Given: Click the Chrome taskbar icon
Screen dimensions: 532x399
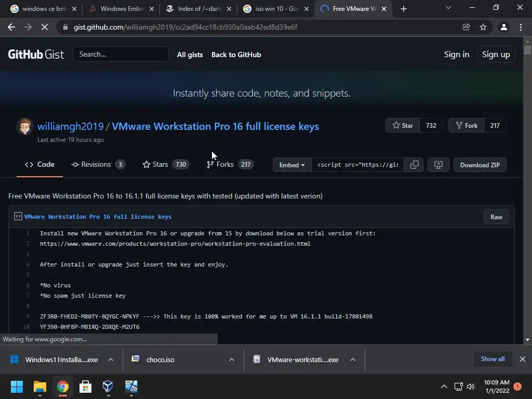Looking at the screenshot, I should (63, 387).
